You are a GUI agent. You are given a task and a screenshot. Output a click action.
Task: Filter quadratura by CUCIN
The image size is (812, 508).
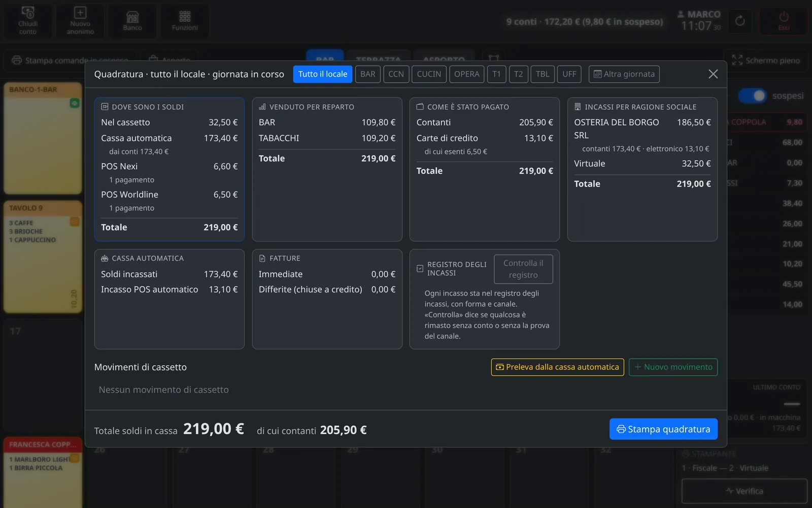(429, 74)
